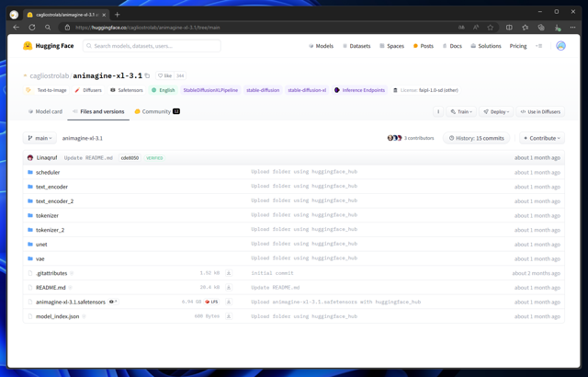Viewport: 588px width, 377px height.
Task: View the 3 contributors list
Action: click(411, 138)
